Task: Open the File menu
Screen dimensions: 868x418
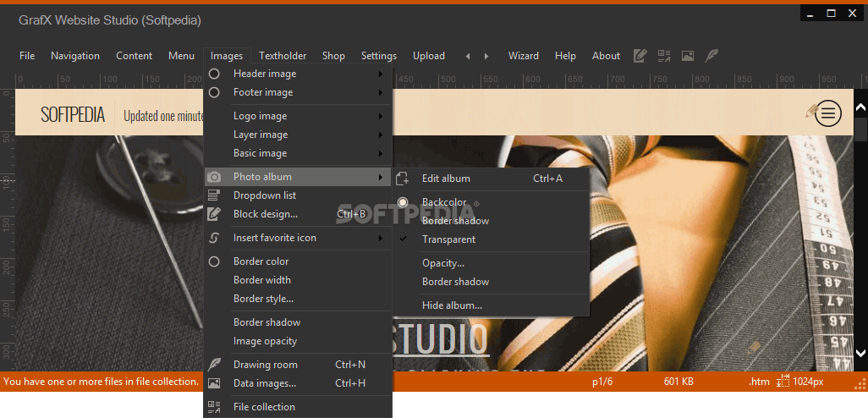Action: tap(27, 56)
